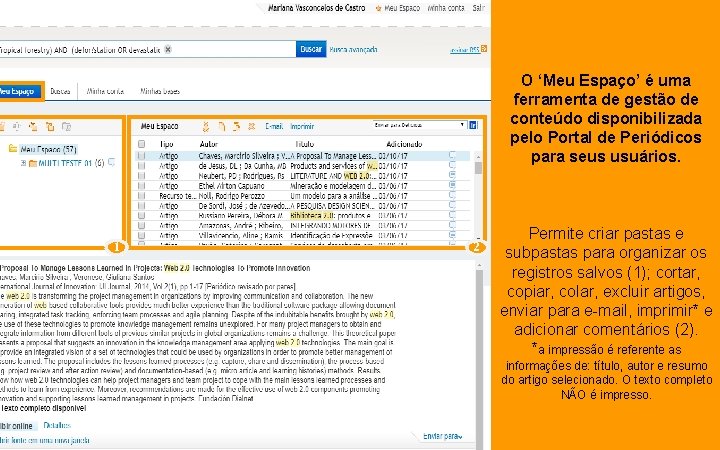Click the MULTI TESTE 01 folder icon
The width and height of the screenshot is (720, 450).
[33, 163]
